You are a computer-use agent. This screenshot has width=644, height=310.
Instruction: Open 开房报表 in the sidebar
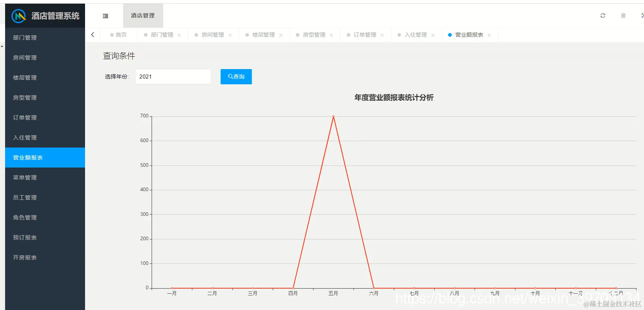click(45, 257)
